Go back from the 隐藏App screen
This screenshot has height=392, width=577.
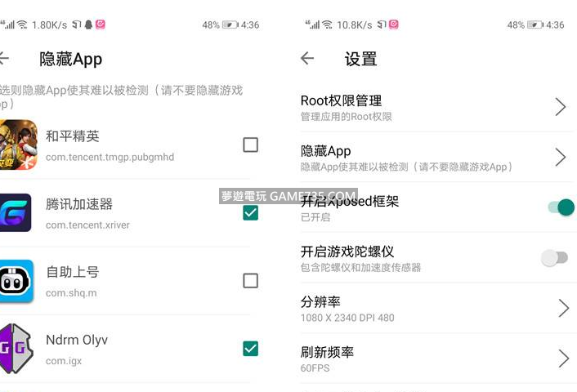click(x=4, y=59)
